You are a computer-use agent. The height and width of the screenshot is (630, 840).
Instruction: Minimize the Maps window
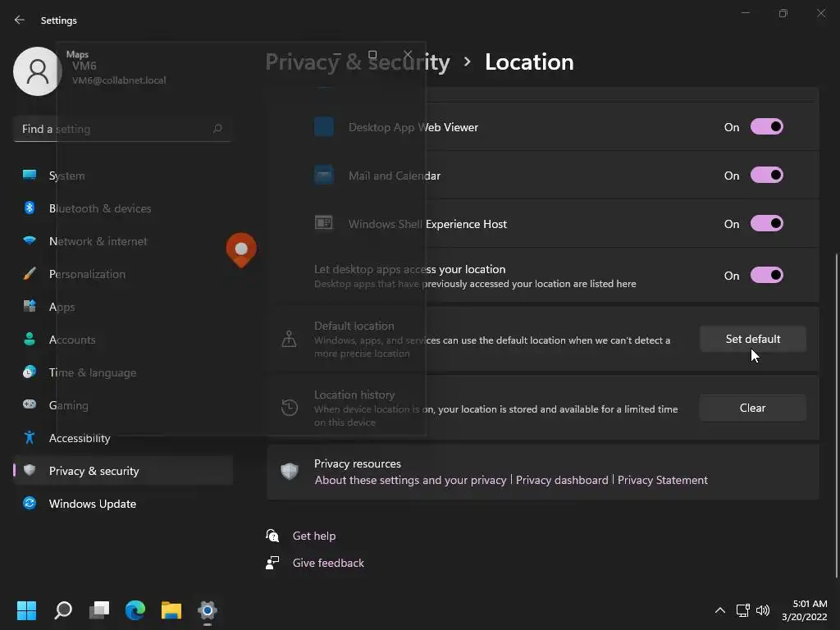click(x=337, y=54)
